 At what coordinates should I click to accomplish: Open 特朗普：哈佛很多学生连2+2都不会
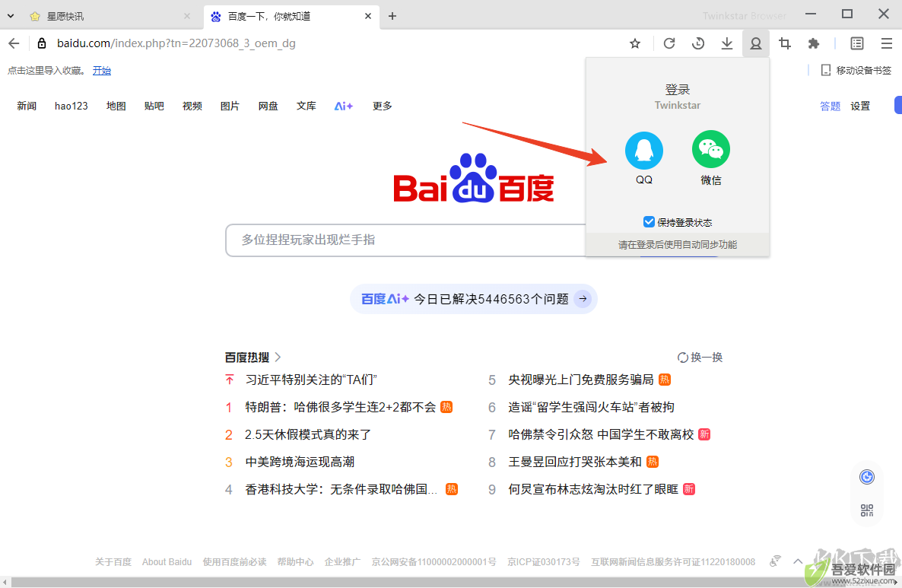point(341,408)
